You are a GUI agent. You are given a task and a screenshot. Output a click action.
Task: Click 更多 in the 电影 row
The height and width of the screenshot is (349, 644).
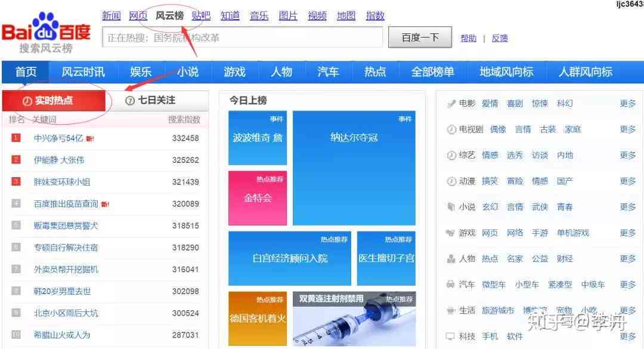coord(627,104)
